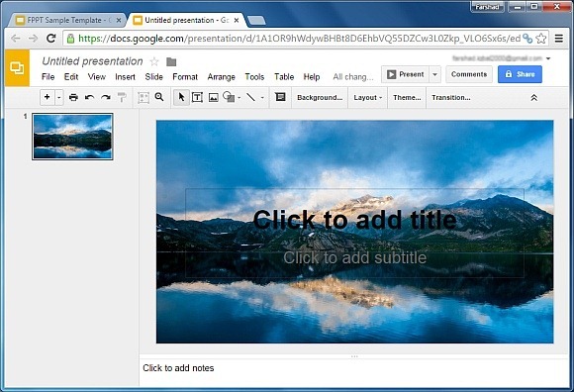The image size is (574, 392).
Task: Click the Untitled presentation title
Action: tap(92, 61)
